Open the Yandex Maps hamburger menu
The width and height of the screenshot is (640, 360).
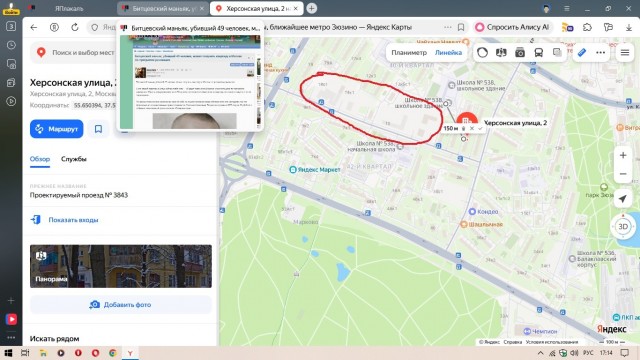(x=625, y=53)
